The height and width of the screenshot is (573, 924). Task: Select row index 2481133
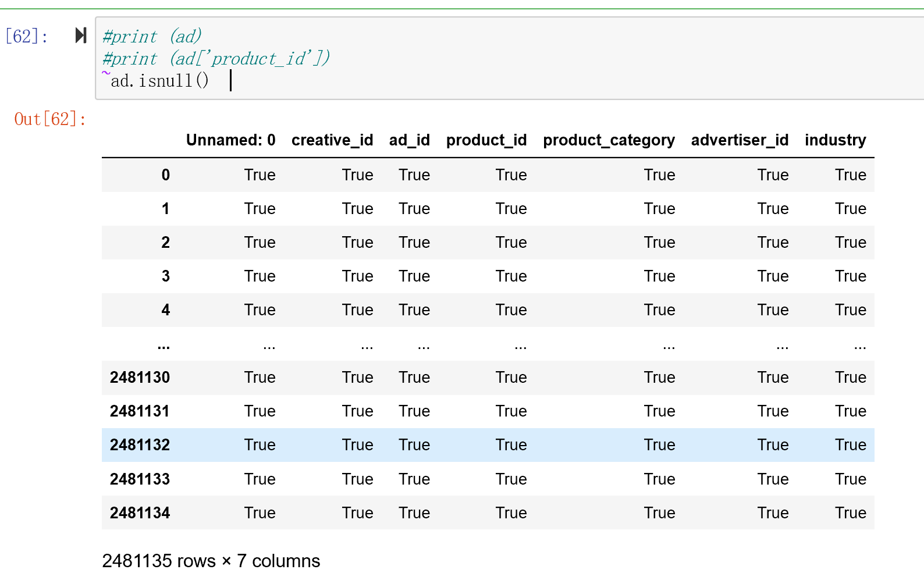pos(140,479)
